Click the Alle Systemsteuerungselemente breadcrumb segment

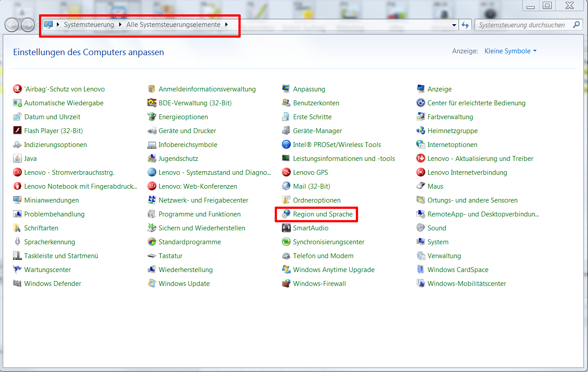[x=173, y=25]
